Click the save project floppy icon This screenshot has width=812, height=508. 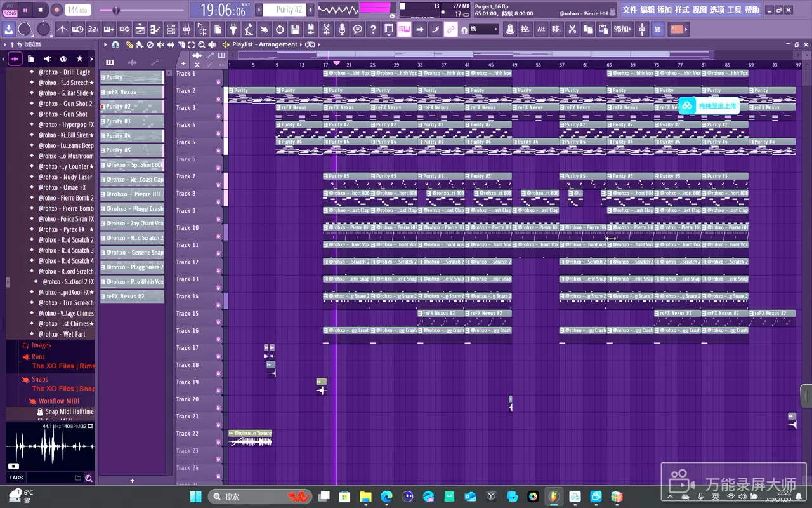(296, 29)
